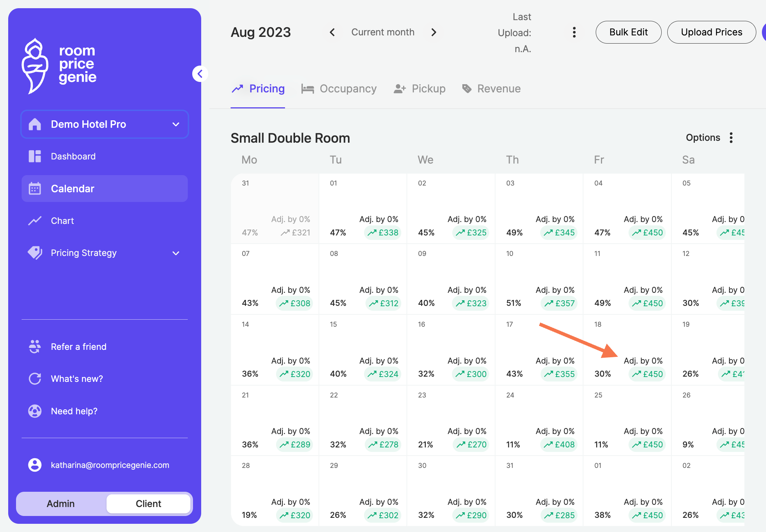The height and width of the screenshot is (532, 766).
Task: Click the user avatar icon beside email
Action: [35, 465]
